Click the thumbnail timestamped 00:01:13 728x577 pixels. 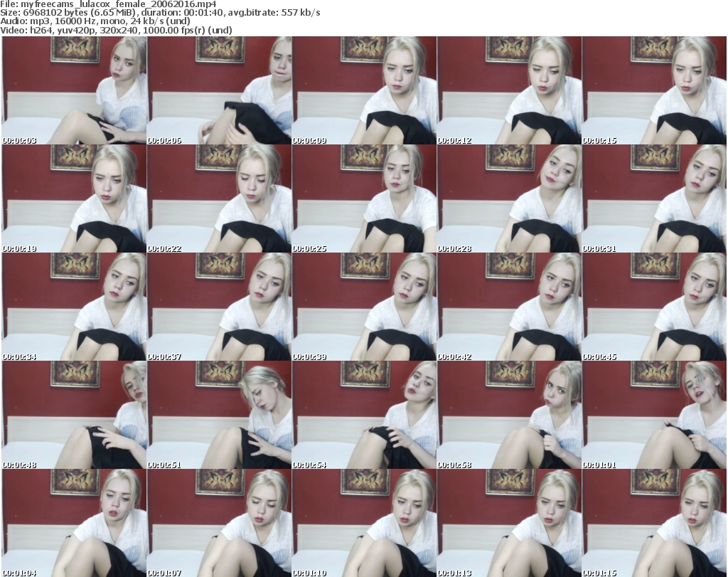pyautogui.click(x=509, y=523)
